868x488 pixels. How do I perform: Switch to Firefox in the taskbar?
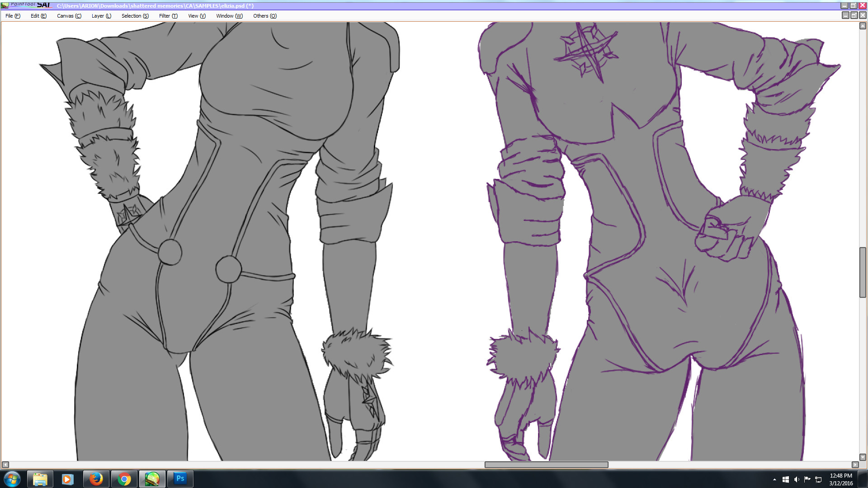(96, 479)
